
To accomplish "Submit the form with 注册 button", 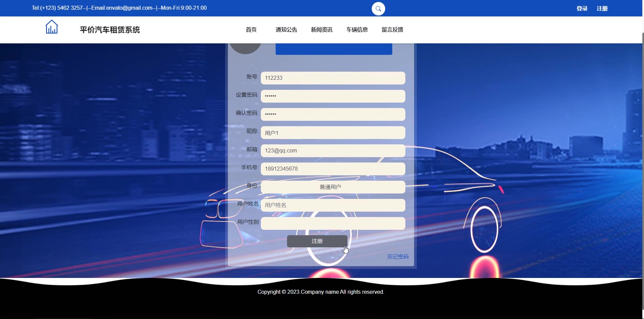I will (x=317, y=241).
